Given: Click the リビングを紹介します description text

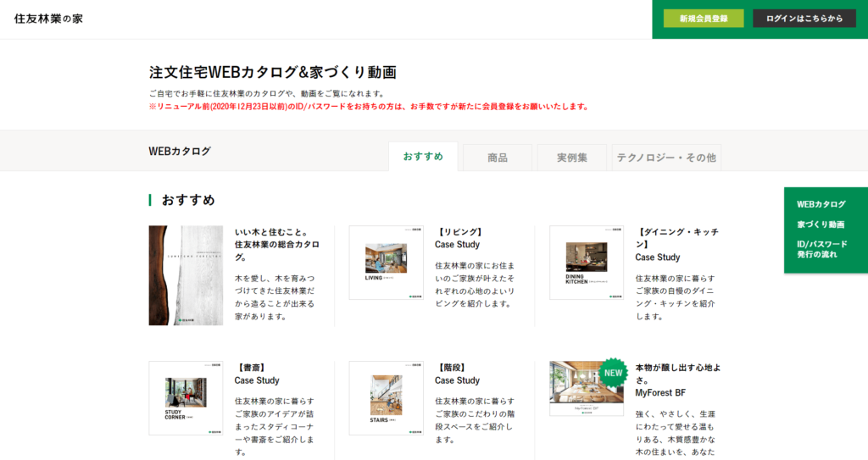Looking at the screenshot, I should pyautogui.click(x=475, y=285).
